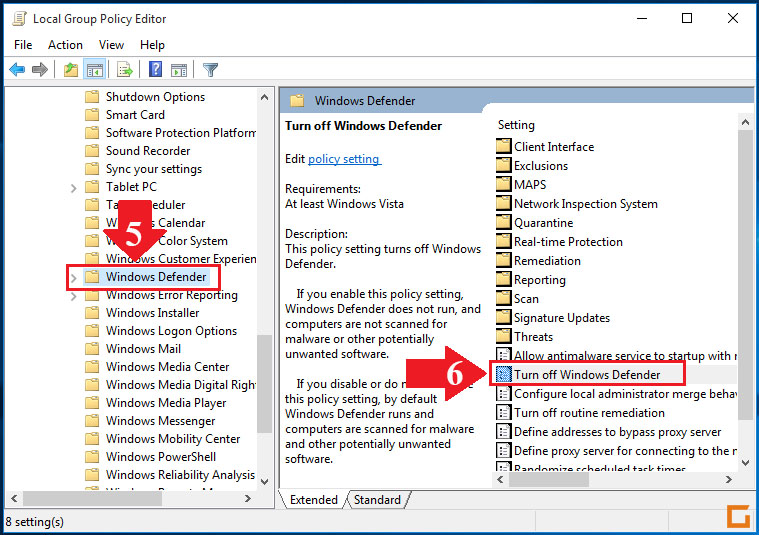This screenshot has height=535, width=759.
Task: Click the Network Inspection System folder icon
Action: [503, 203]
